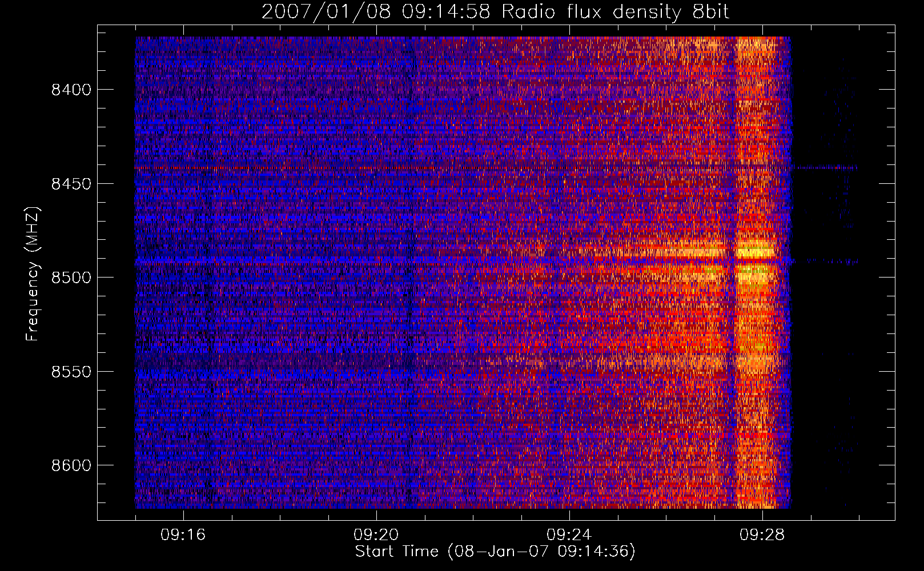Click the 8400 frequency tick label
Image resolution: width=924 pixels, height=571 pixels.
coord(71,90)
